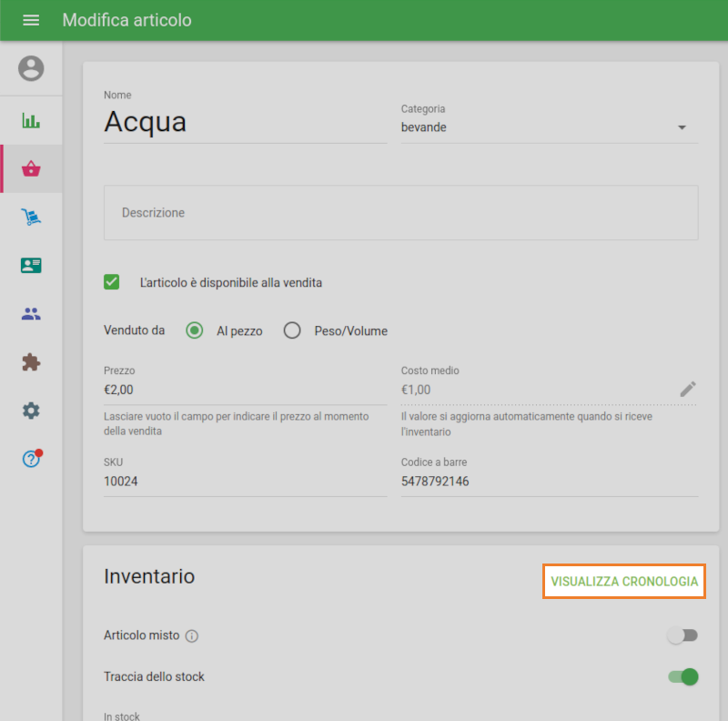Open the settings gear in sidebar

point(31,411)
